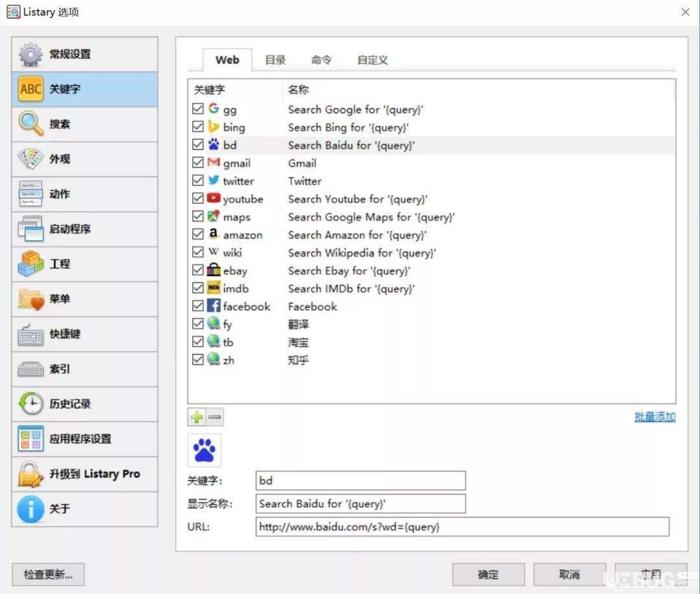Disable the youtube keyword checkbox

coord(198,198)
